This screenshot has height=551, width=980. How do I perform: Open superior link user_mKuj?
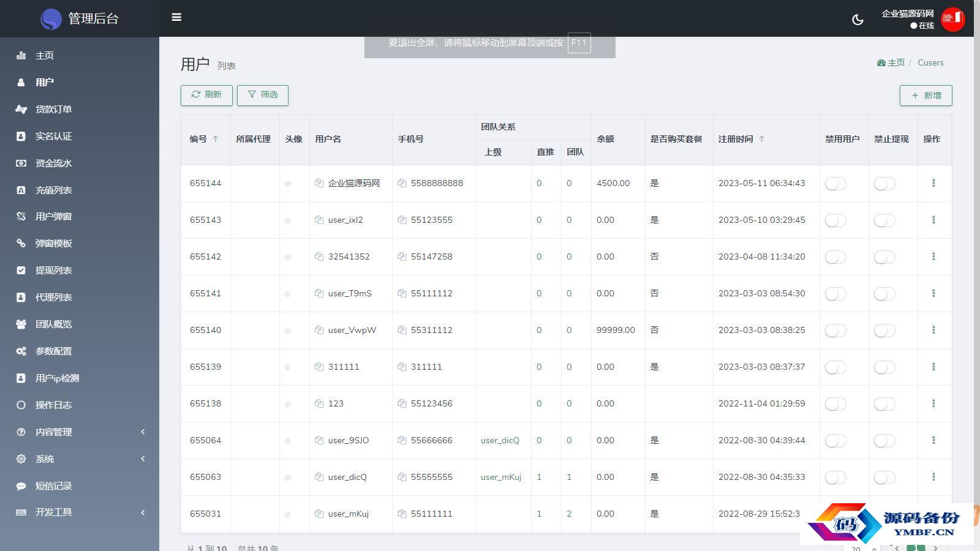tap(501, 477)
